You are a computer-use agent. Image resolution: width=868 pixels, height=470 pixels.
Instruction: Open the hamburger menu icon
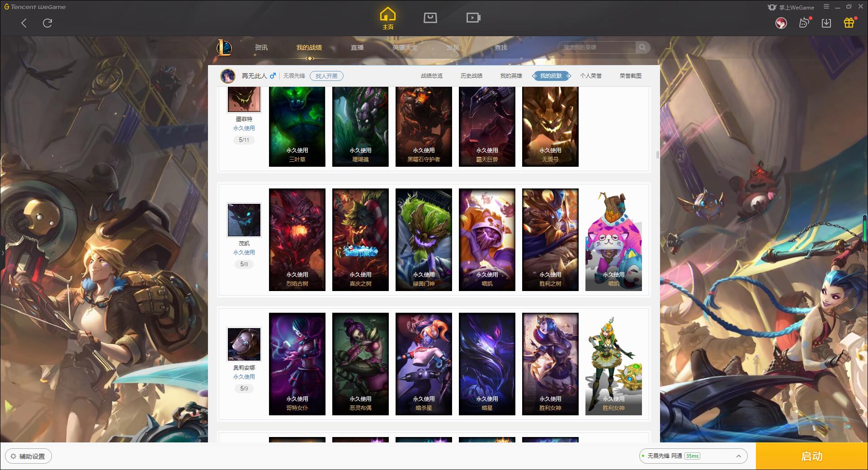826,7
